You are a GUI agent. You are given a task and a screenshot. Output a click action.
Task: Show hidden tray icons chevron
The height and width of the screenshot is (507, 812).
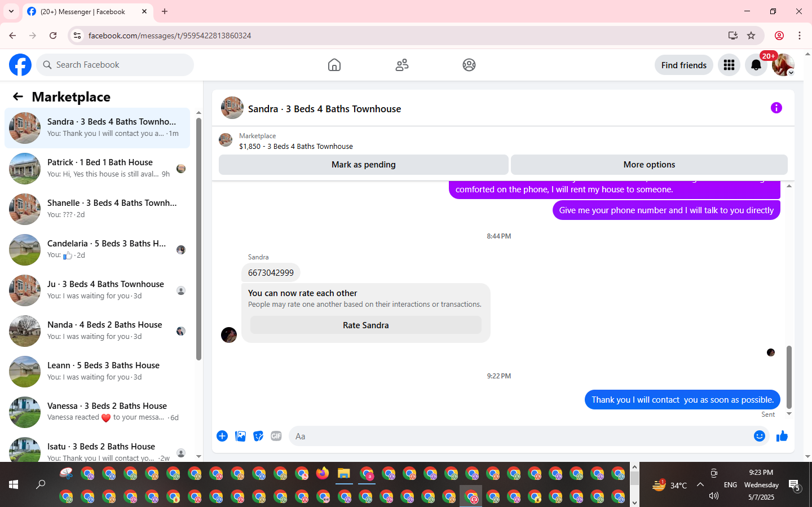click(x=700, y=484)
